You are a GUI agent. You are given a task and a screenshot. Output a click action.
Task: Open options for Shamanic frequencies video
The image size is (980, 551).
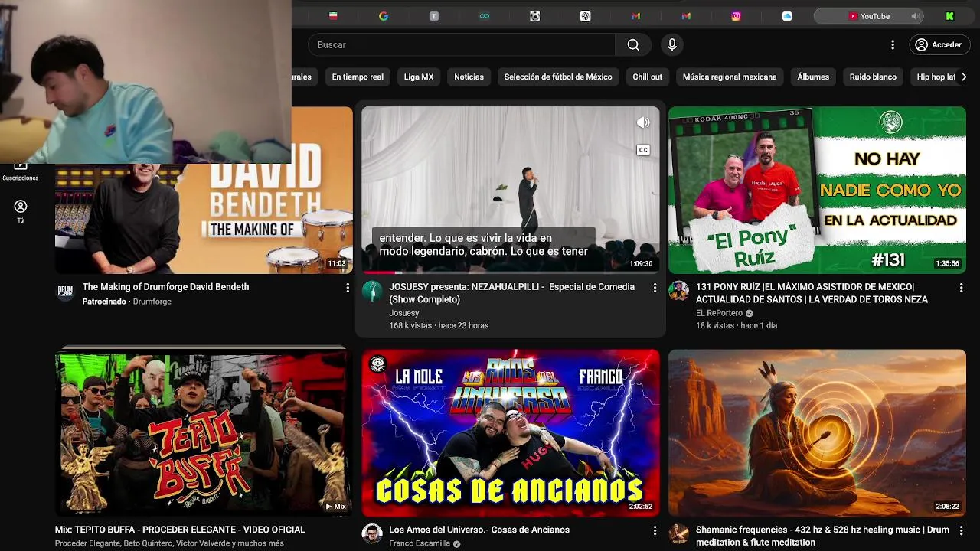point(961,530)
